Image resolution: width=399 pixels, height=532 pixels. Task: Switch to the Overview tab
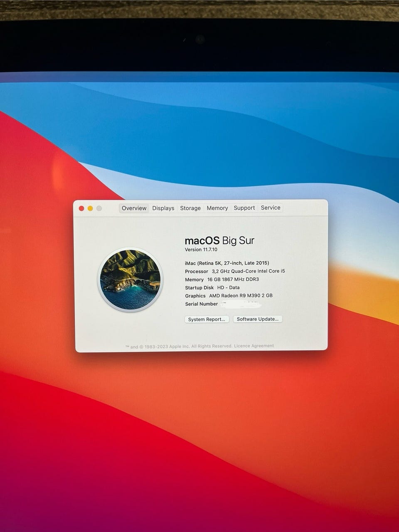(x=134, y=208)
